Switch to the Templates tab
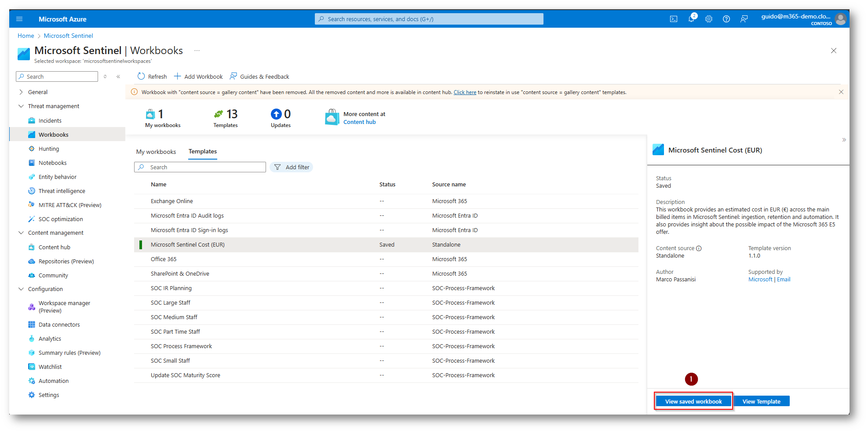The width and height of the screenshot is (868, 433). (203, 152)
